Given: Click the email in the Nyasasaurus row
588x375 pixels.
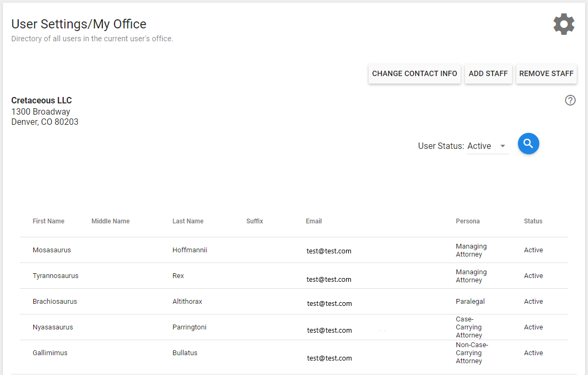Looking at the screenshot, I should click(x=329, y=331).
